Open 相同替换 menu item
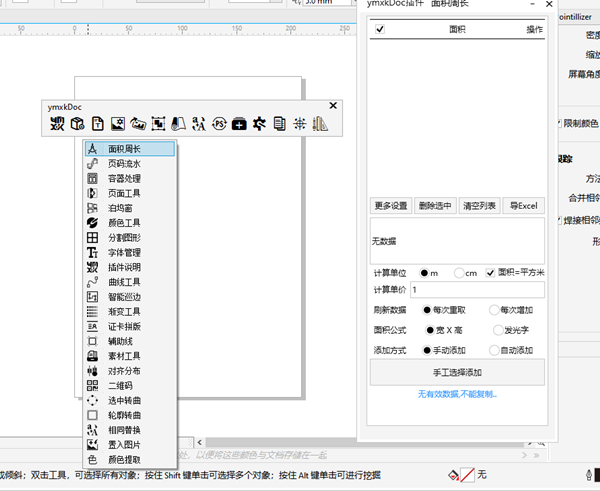This screenshot has width=600, height=491. pyautogui.click(x=130, y=430)
